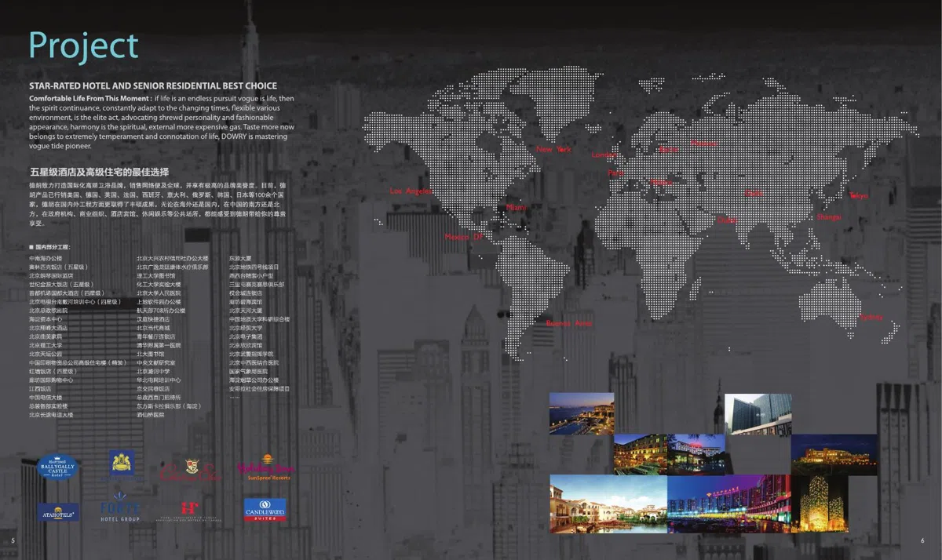Click the bold text "Comfortable Life From This Moment"
This screenshot has width=942, height=560.
click(89, 98)
